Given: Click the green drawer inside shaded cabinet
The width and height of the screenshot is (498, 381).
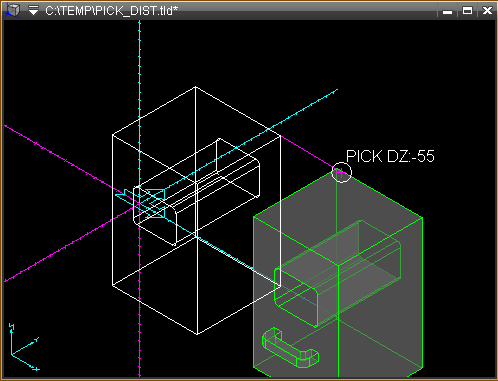Looking at the screenshot, I should (337, 273).
